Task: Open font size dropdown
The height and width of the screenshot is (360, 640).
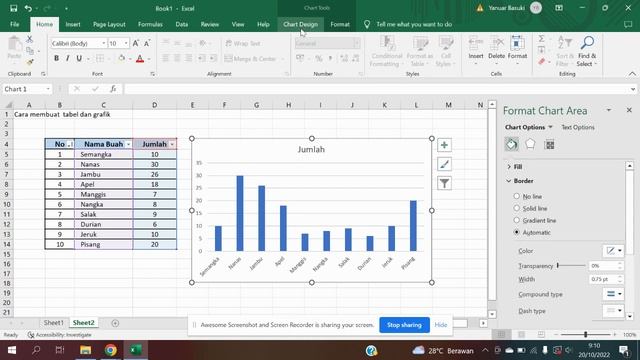Action: [x=126, y=43]
